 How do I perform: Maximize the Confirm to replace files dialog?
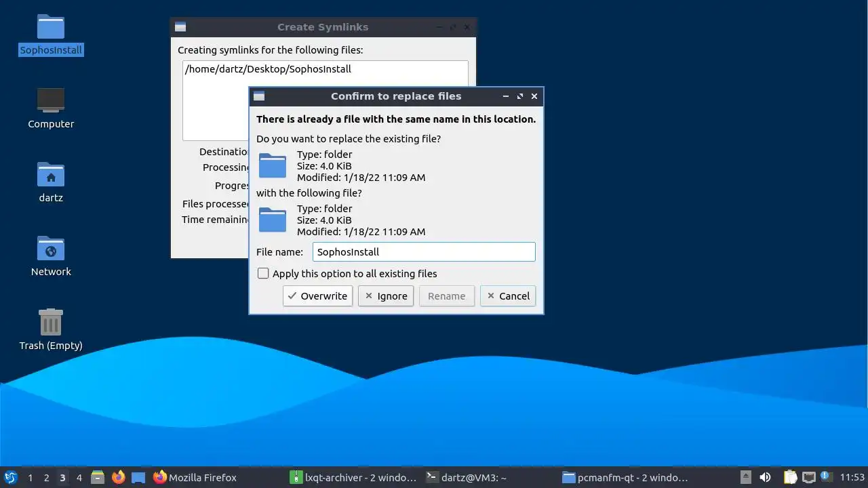pyautogui.click(x=520, y=96)
